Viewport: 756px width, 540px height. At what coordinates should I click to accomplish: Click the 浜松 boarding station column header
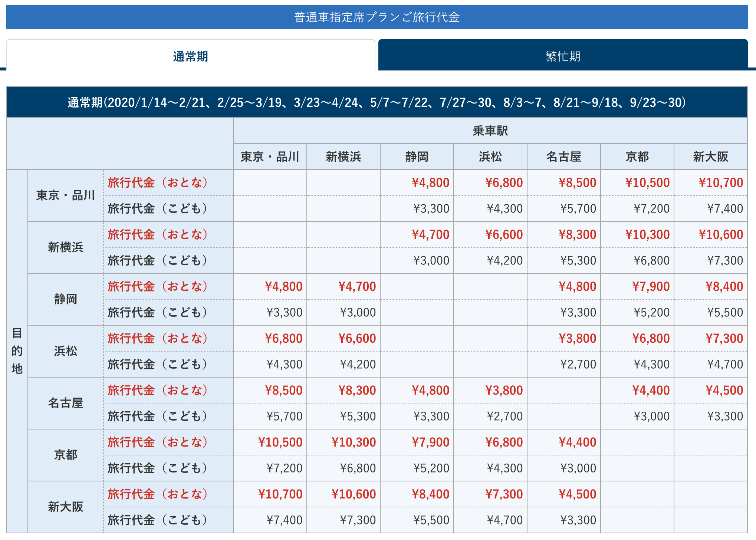[490, 157]
